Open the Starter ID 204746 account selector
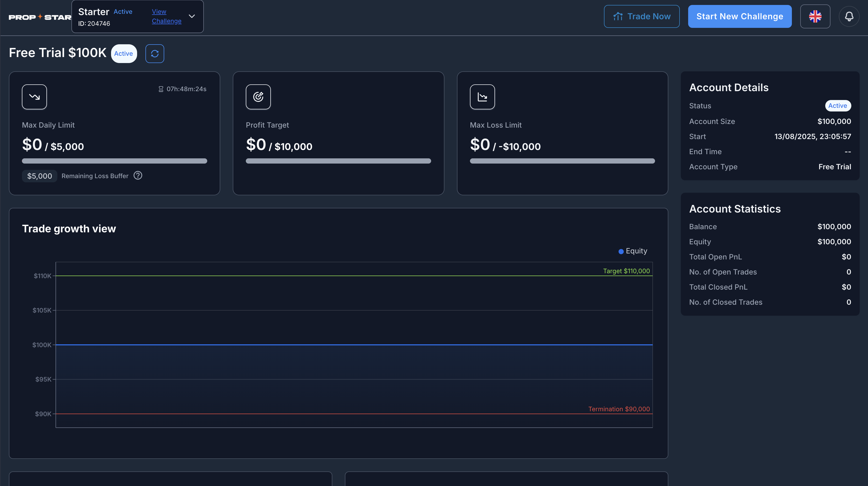Image resolution: width=868 pixels, height=486 pixels. pos(105,17)
